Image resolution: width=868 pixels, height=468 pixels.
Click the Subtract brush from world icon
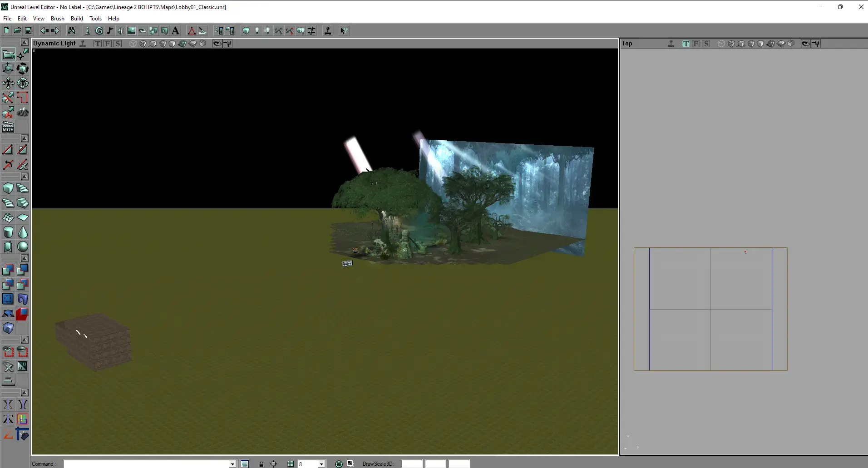23,270
